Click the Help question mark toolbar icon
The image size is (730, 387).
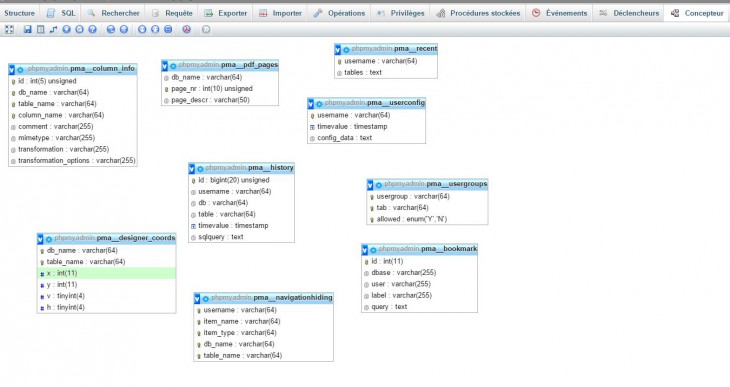(x=93, y=29)
